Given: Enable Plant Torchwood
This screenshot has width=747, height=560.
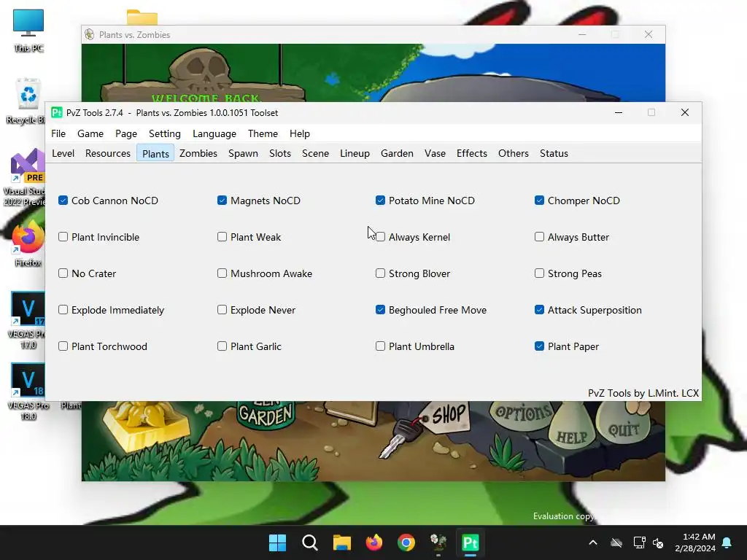Looking at the screenshot, I should [63, 346].
